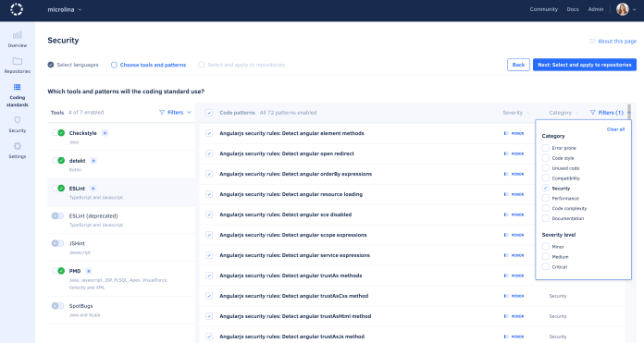
Task: Click the Back button
Action: 518,65
